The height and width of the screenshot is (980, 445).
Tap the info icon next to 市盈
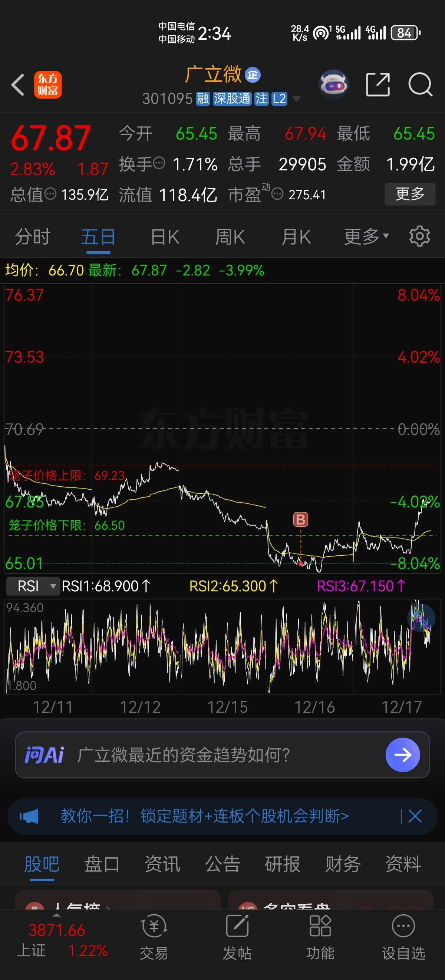pos(277,194)
